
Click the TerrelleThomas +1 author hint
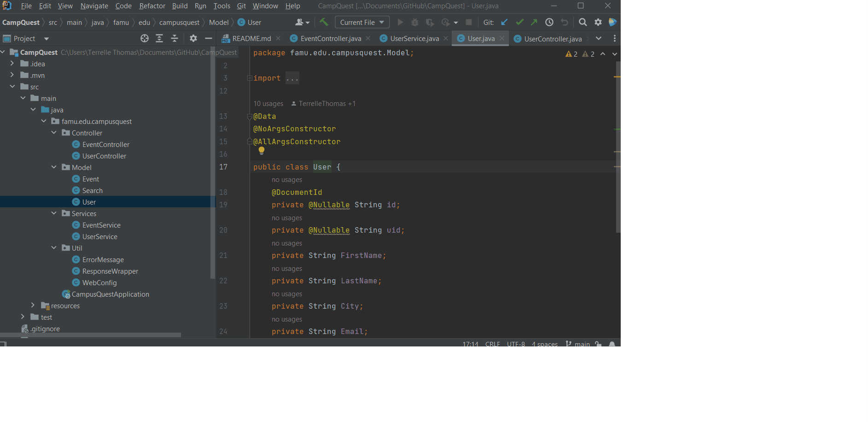(x=323, y=104)
